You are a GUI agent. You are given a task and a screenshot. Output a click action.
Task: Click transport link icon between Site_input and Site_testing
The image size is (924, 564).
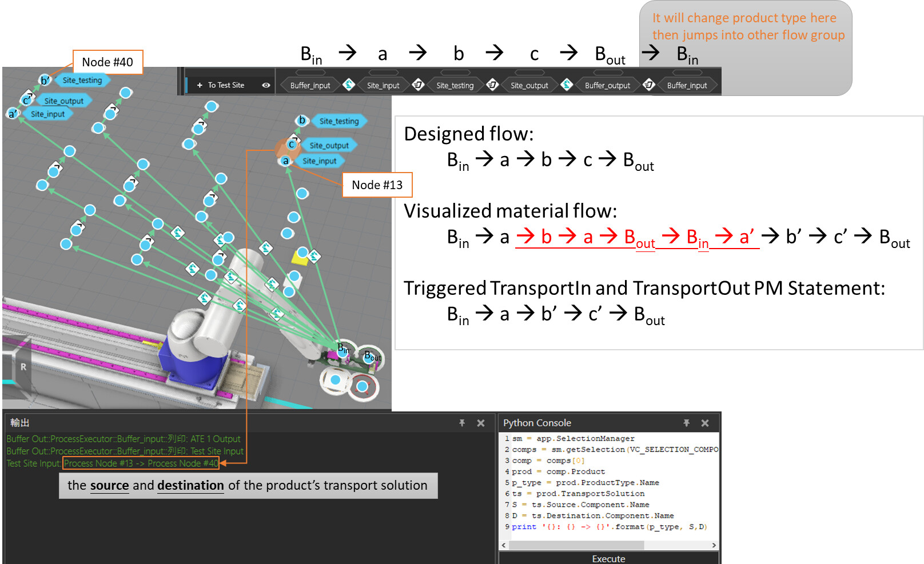point(418,85)
